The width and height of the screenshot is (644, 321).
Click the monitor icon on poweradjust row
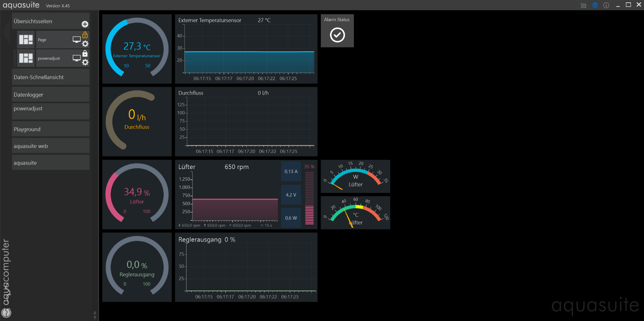(77, 58)
